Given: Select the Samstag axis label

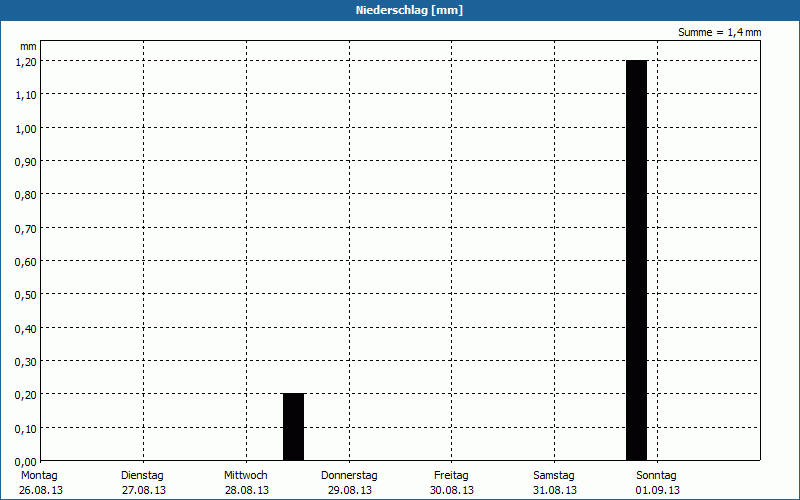Looking at the screenshot, I should coord(554,475).
